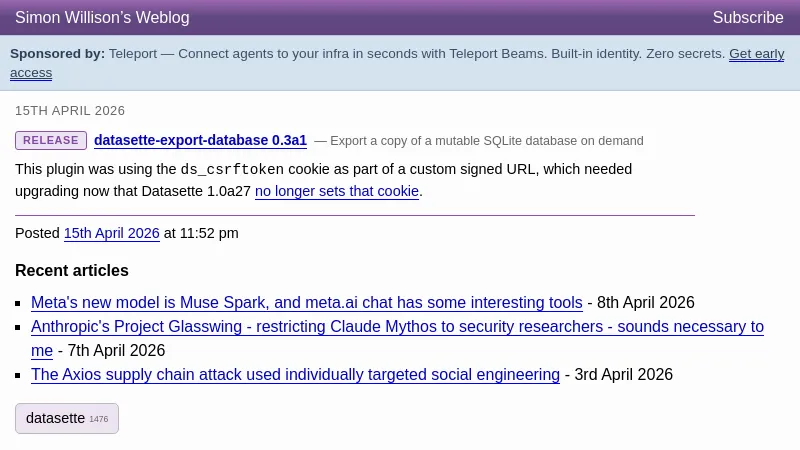800x450 pixels.
Task: Open the "no longer sets that cookie" link
Action: coord(337,191)
